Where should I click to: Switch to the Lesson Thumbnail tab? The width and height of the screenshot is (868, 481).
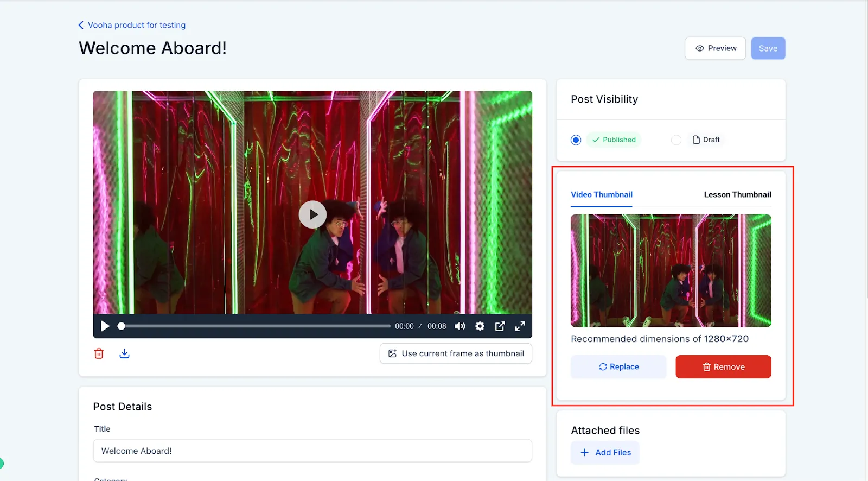click(737, 194)
